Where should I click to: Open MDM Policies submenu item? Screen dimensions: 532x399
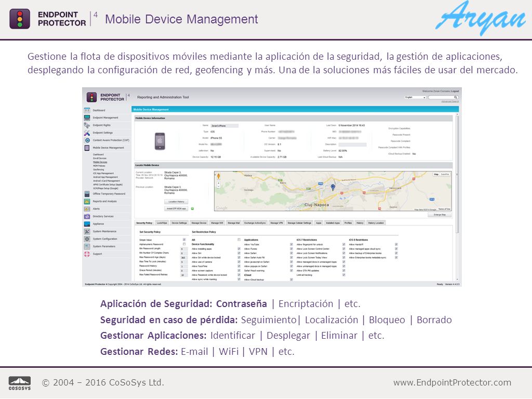(x=99, y=166)
